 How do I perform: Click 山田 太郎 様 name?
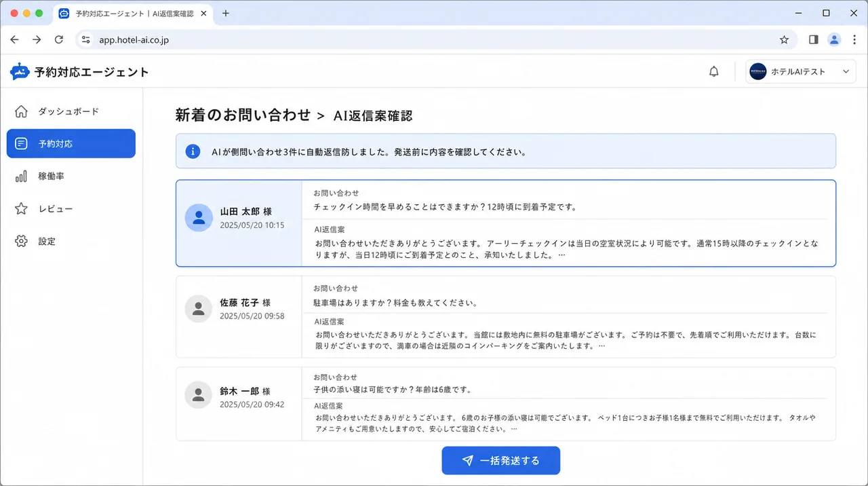[x=246, y=212]
